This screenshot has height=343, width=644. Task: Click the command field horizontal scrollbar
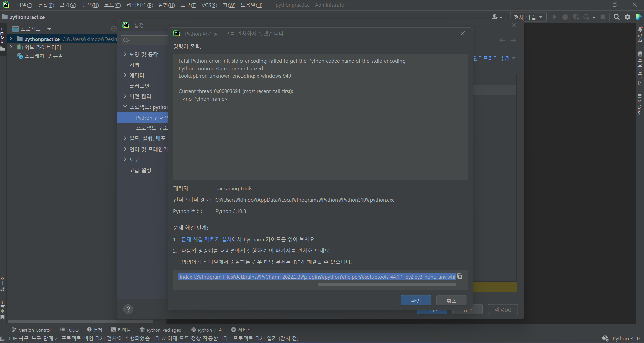coord(386,285)
